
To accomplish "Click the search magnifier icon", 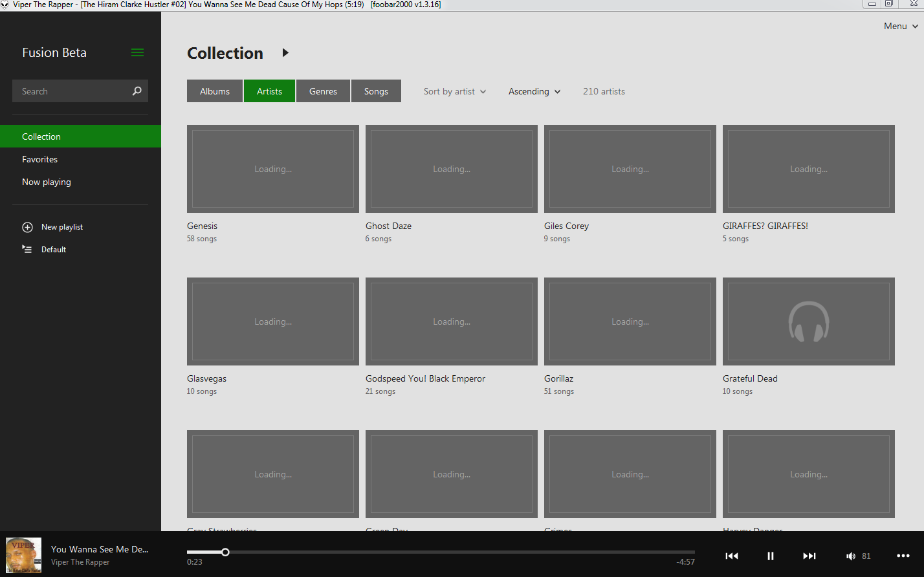I will point(137,91).
